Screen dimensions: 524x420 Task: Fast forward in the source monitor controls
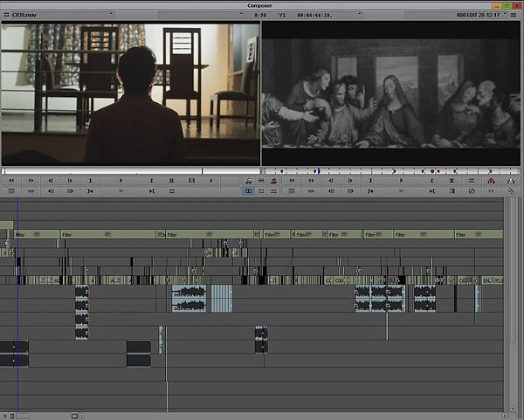[31, 181]
